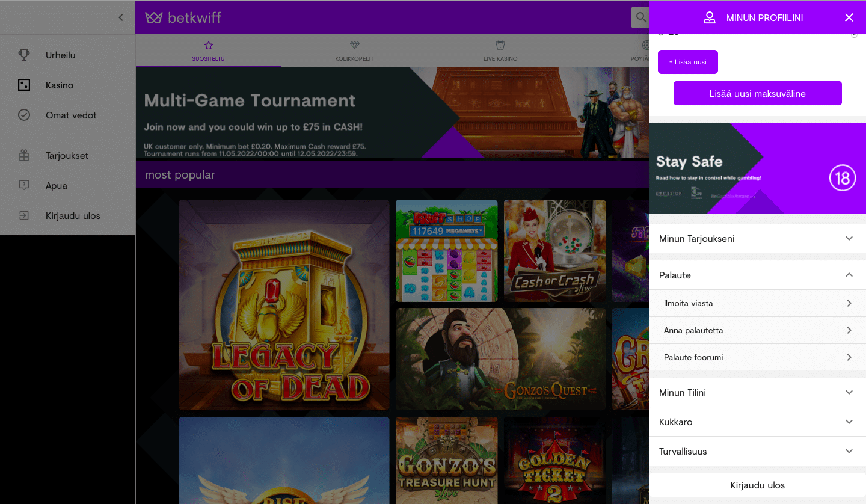Close the Minun Profiilini panel
This screenshot has height=504, width=866.
[849, 17]
